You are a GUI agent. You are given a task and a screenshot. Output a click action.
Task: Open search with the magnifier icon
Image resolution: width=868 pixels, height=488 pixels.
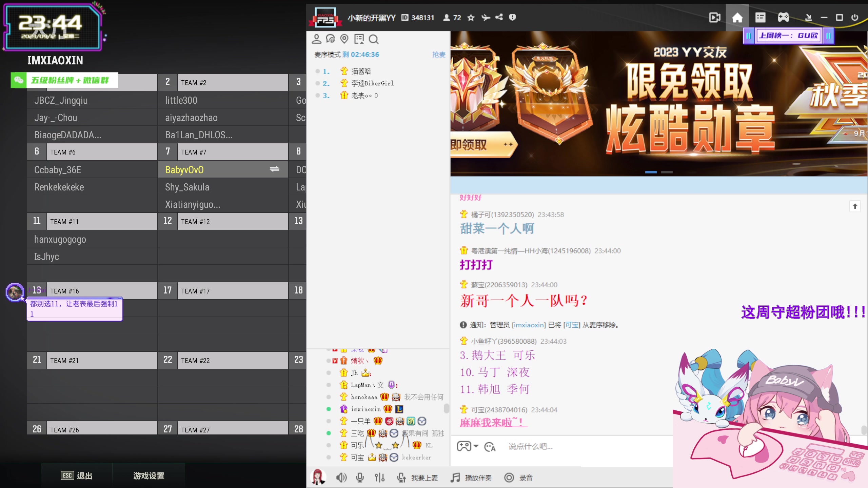[373, 39]
